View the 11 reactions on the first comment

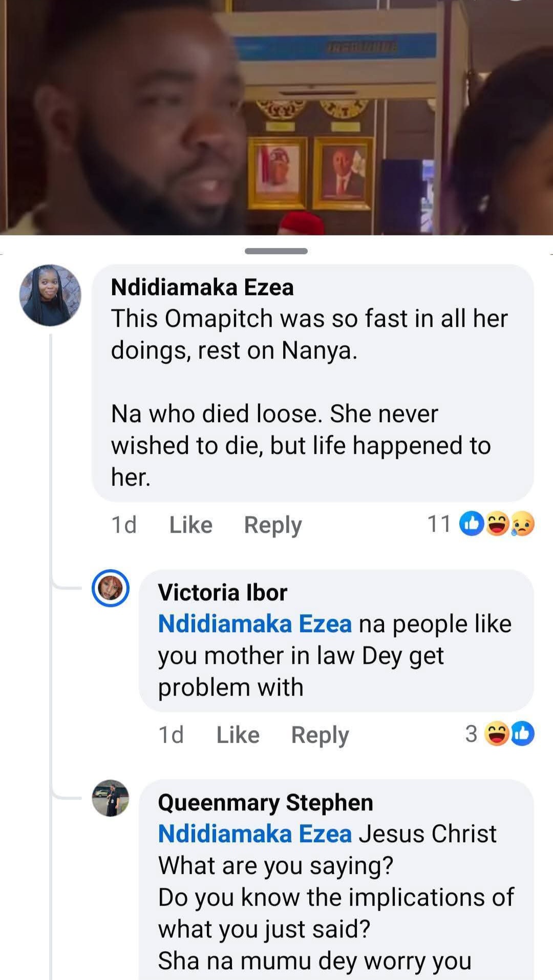439,524
